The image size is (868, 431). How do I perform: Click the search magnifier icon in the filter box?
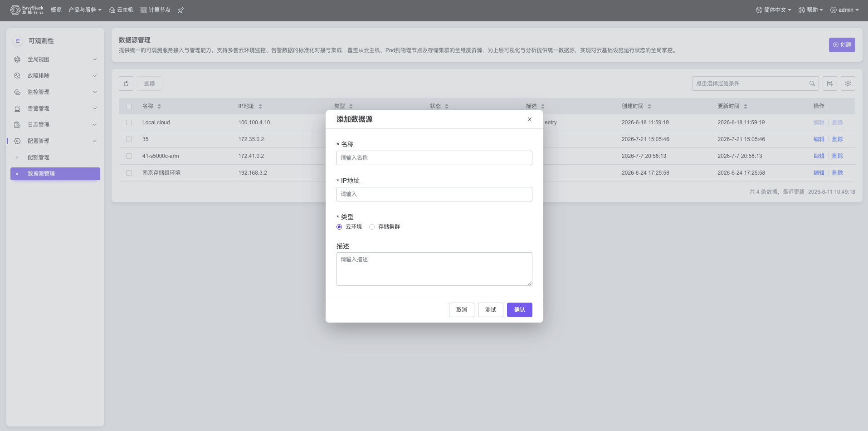click(812, 83)
